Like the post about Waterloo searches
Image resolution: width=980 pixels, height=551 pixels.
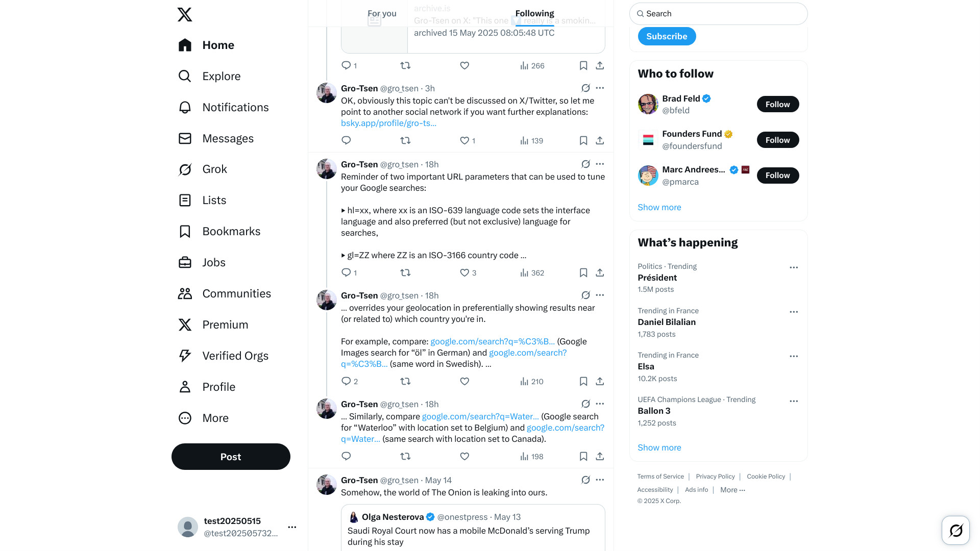[x=464, y=457]
